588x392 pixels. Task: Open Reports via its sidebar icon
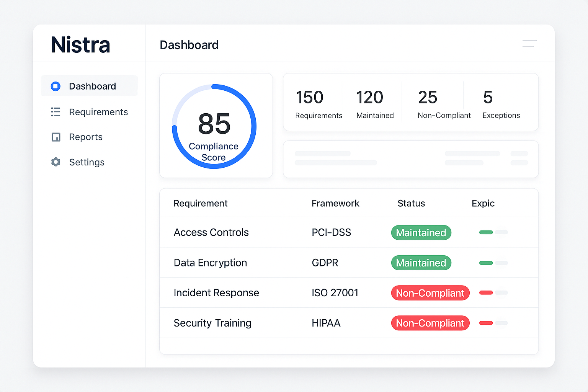click(56, 137)
